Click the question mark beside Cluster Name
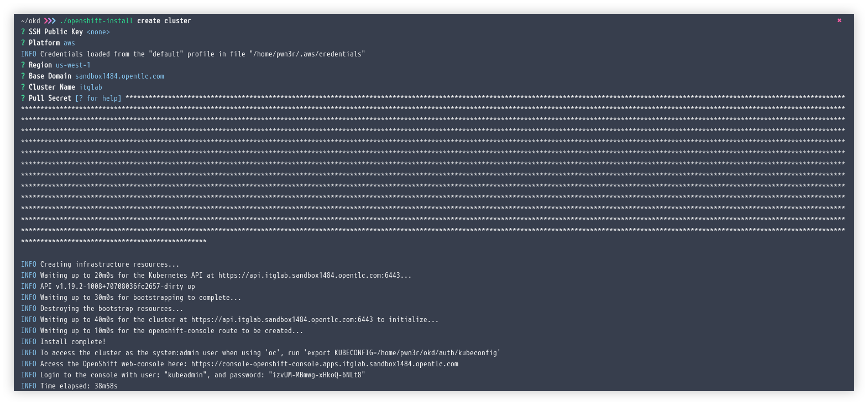Screen dimensions: 868x405 tap(23, 87)
